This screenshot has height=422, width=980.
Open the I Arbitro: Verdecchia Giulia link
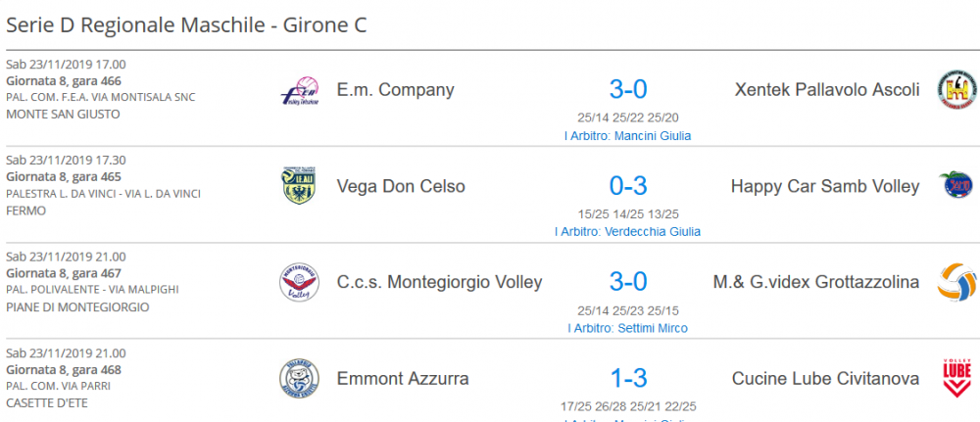click(627, 232)
